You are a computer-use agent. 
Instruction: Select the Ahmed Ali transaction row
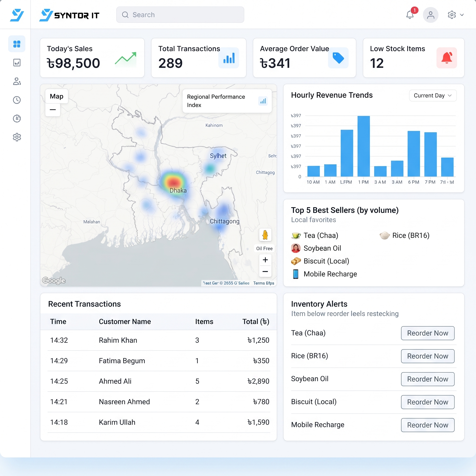click(x=159, y=381)
